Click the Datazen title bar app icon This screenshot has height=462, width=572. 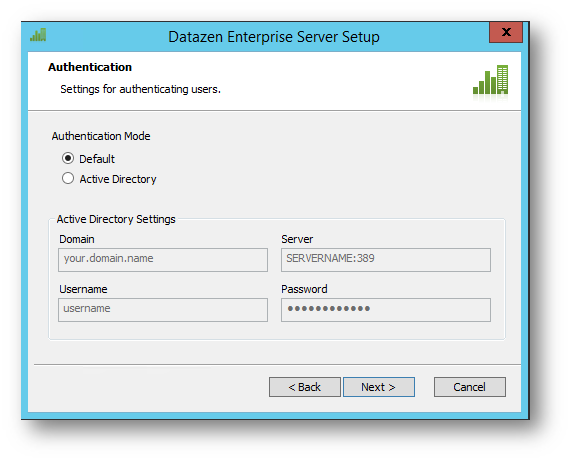click(x=38, y=35)
